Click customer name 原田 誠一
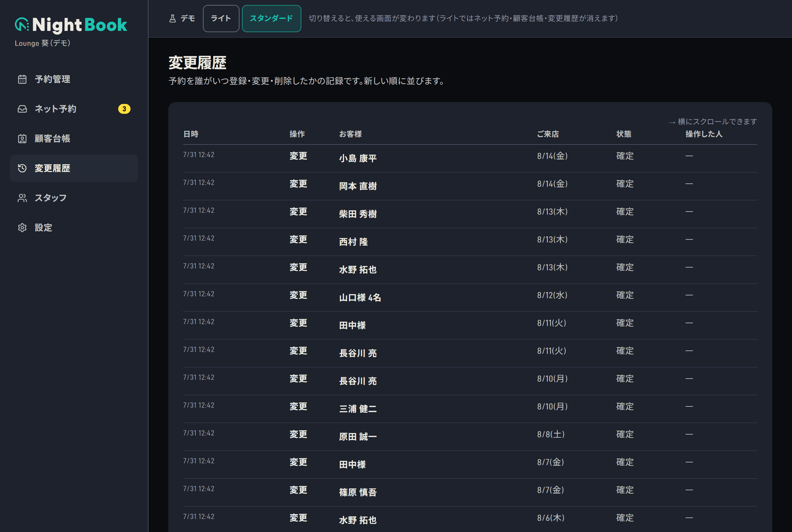Screen dimensions: 792x532 pyautogui.click(x=358, y=437)
